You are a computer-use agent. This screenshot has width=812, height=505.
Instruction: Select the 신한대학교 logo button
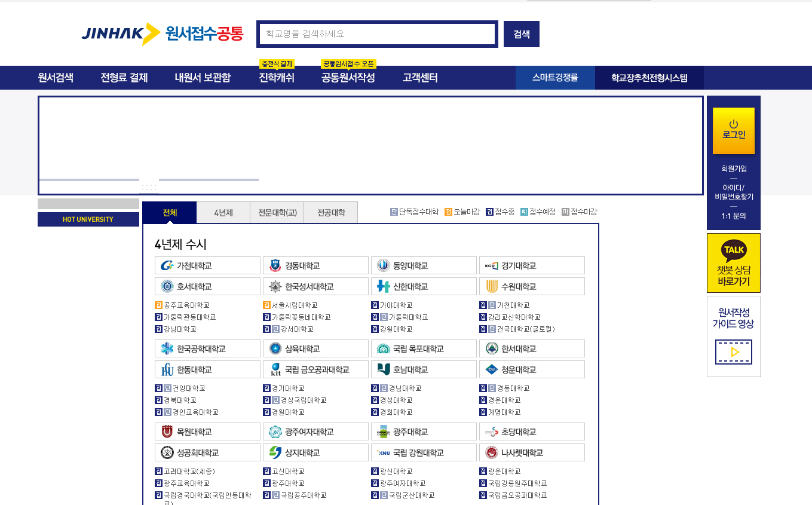click(x=424, y=286)
